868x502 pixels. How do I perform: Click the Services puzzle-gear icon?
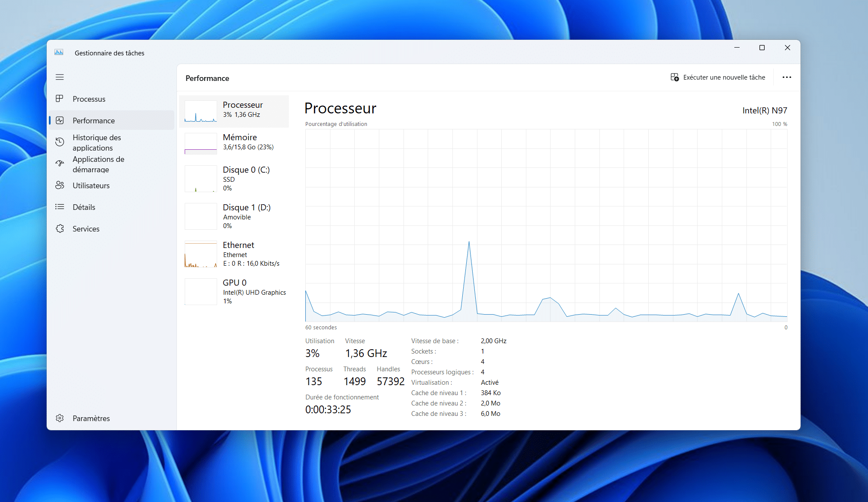60,228
